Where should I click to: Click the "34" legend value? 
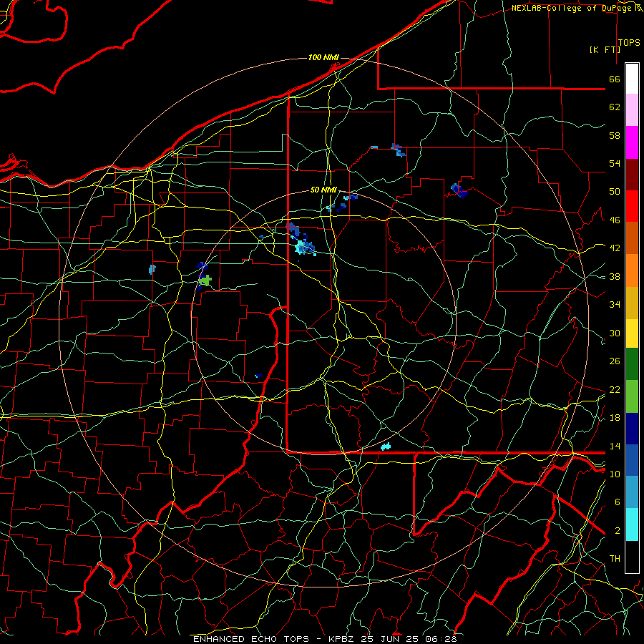(615, 305)
